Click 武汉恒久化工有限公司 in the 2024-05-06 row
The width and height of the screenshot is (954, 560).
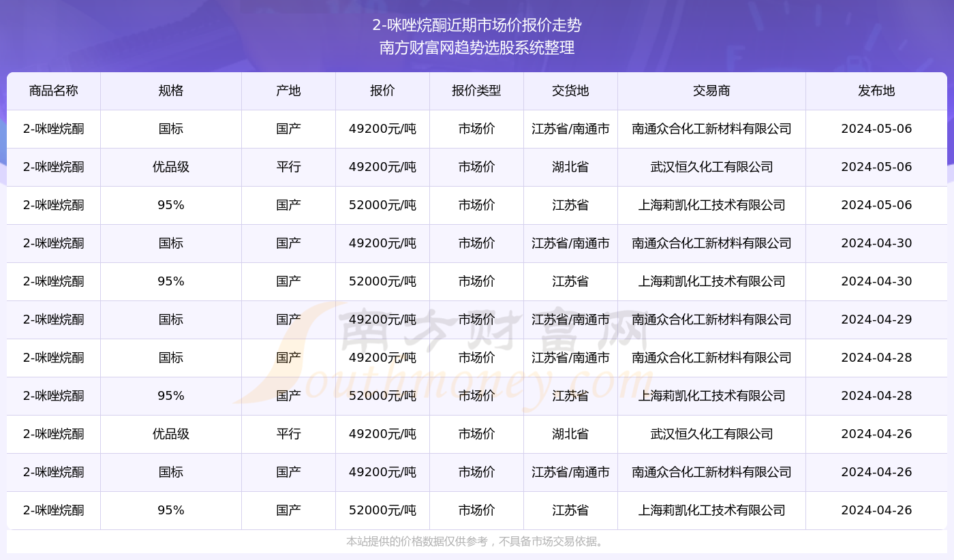711,167
